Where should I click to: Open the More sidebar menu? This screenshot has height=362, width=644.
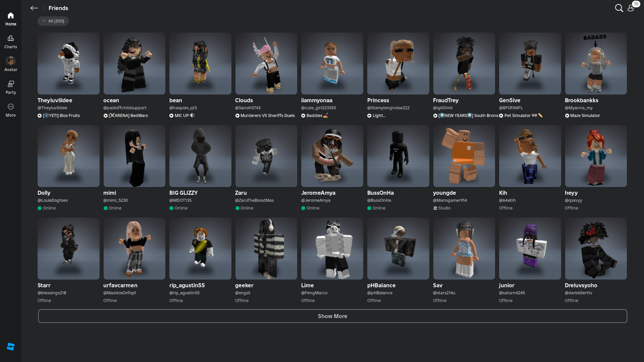(x=11, y=110)
